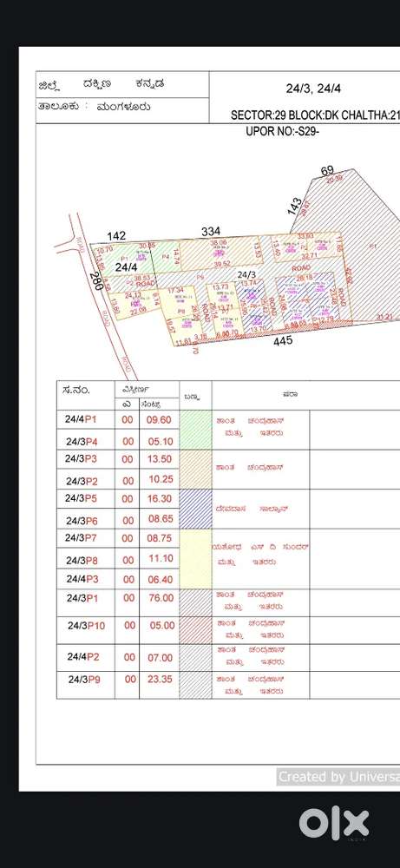Select the 24/3P10 survey number cell
Screen dimensions: 400x868
[86, 626]
